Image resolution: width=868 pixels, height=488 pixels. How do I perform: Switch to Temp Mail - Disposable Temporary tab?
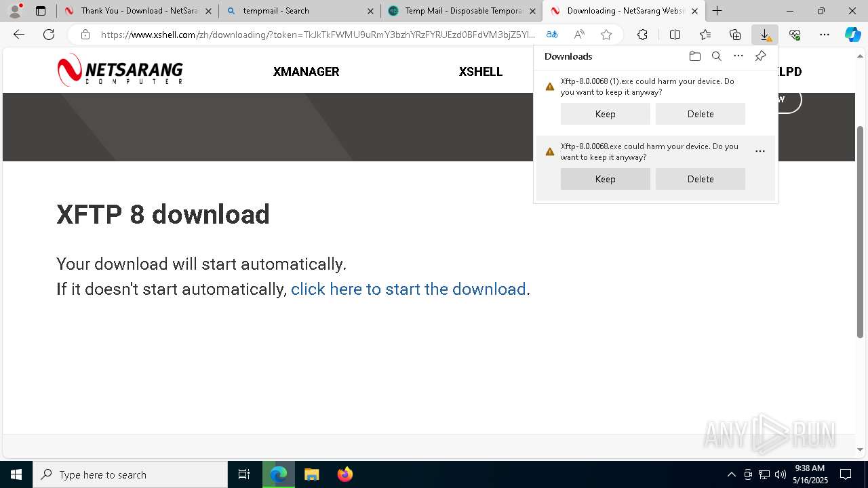tap(461, 11)
